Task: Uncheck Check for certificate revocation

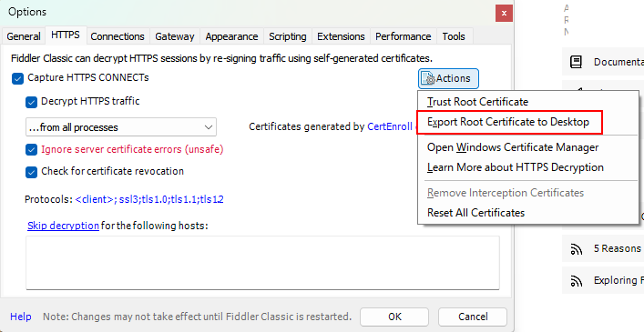Action: 31,172
